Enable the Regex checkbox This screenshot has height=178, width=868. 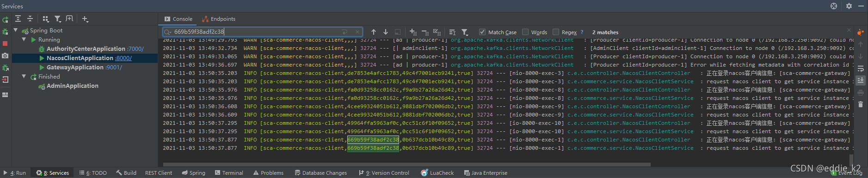(556, 32)
